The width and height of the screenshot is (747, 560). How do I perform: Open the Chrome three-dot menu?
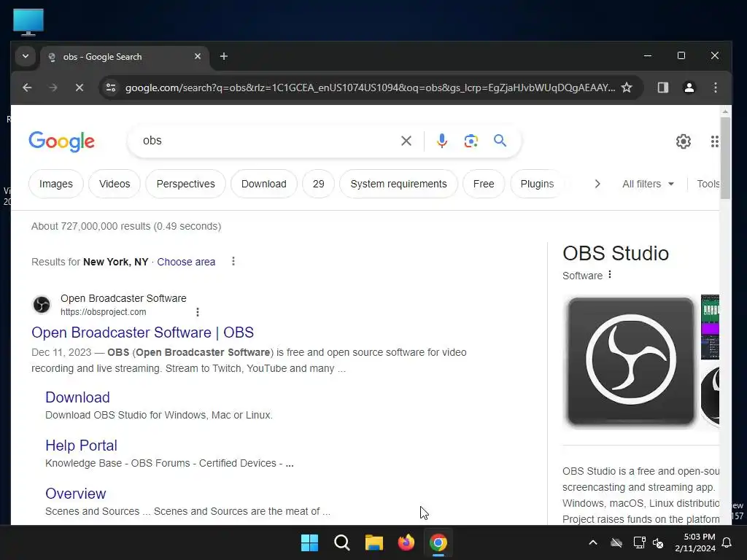(715, 87)
